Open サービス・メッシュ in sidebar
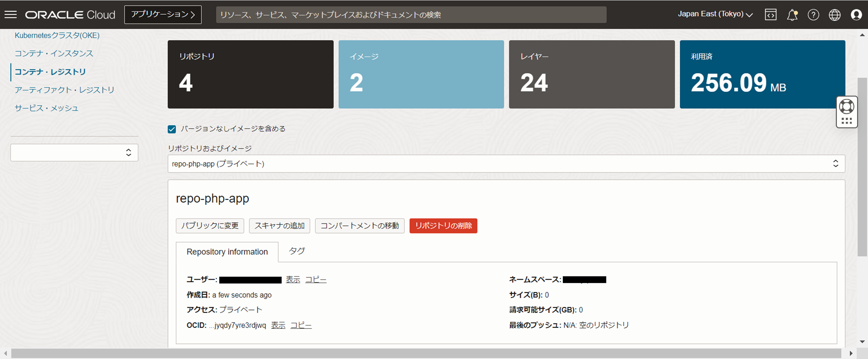The width and height of the screenshot is (868, 359). click(46, 108)
